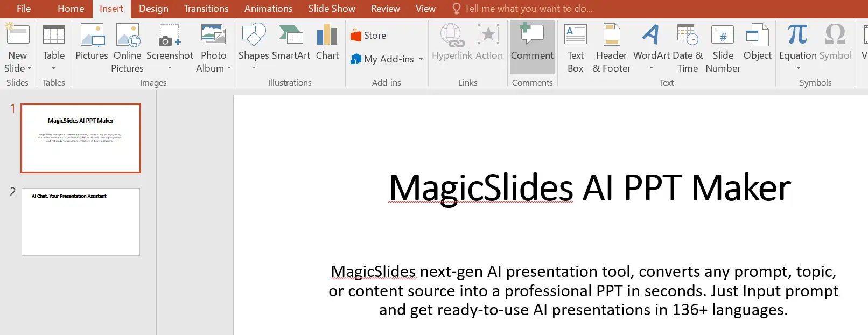The width and height of the screenshot is (868, 335).
Task: Expand the Screenshot dropdown arrow
Action: coord(170,68)
